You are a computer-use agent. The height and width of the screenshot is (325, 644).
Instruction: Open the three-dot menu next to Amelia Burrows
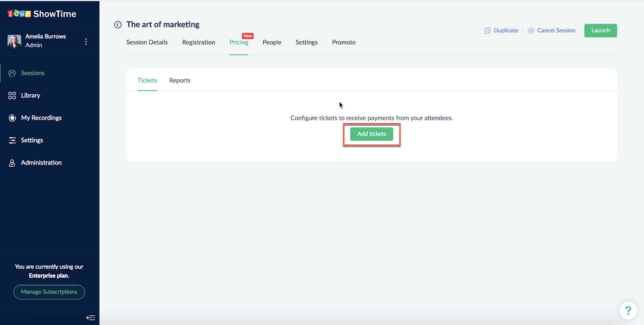click(x=86, y=42)
